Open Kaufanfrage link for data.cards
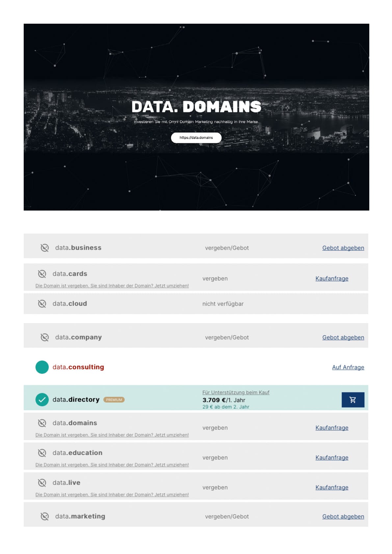The width and height of the screenshot is (392, 554). pyautogui.click(x=332, y=278)
